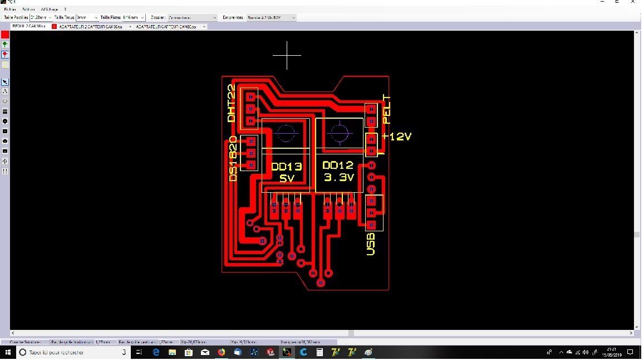
Task: Choose the octagonal pad tool
Action: 5,121
